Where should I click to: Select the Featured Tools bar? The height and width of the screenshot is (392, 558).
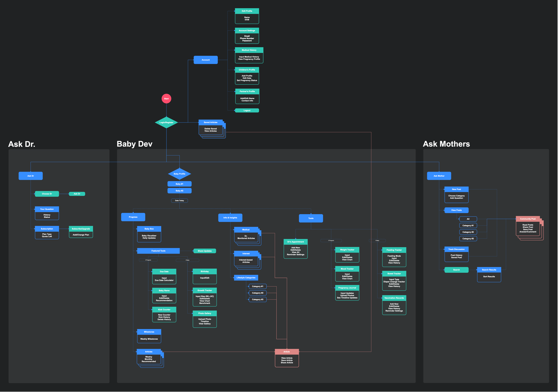click(158, 251)
